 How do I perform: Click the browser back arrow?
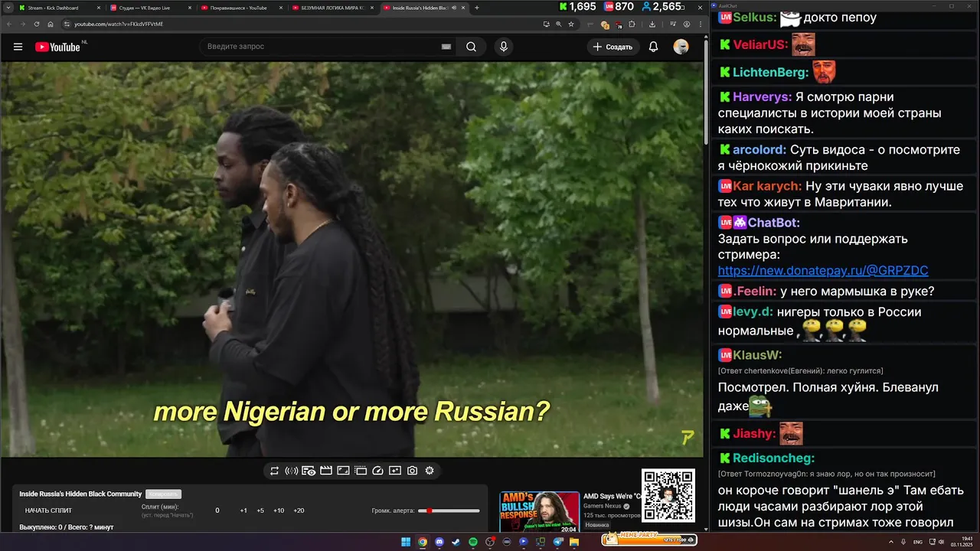[x=8, y=24]
